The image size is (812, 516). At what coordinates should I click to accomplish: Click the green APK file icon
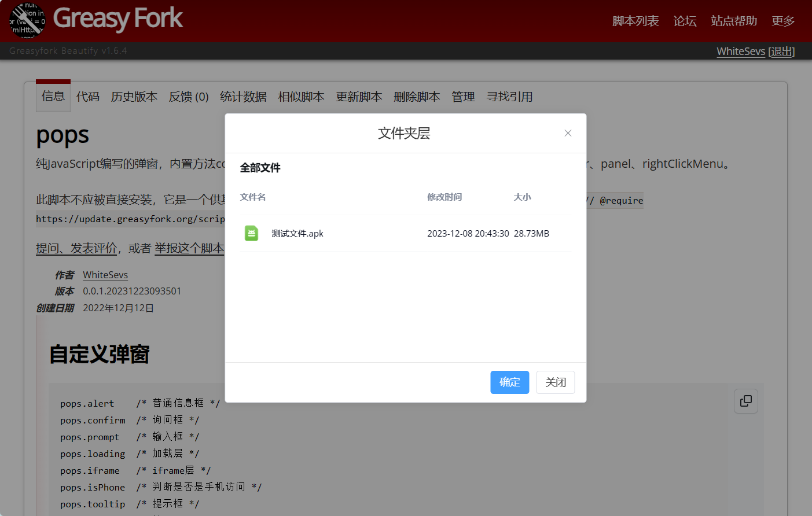pyautogui.click(x=251, y=233)
